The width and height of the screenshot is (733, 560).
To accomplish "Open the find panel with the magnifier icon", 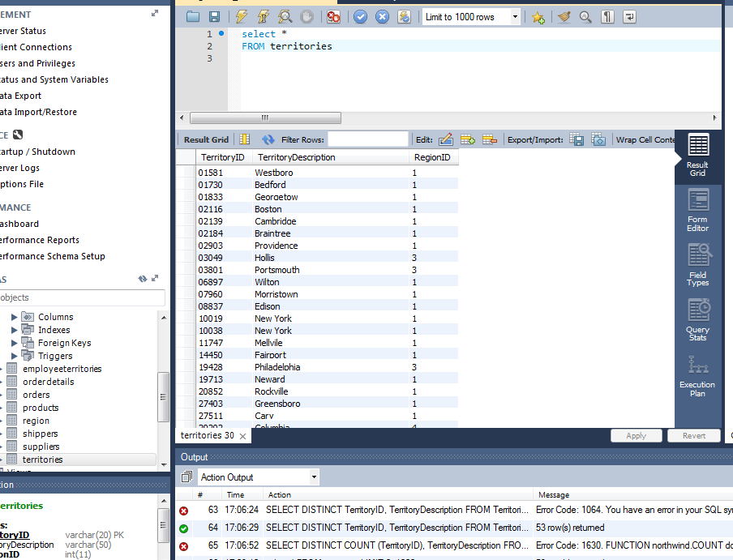I will (585, 17).
